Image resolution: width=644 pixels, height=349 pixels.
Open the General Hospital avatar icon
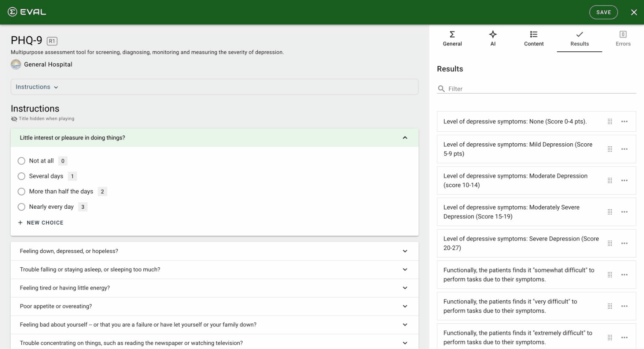[x=16, y=65]
